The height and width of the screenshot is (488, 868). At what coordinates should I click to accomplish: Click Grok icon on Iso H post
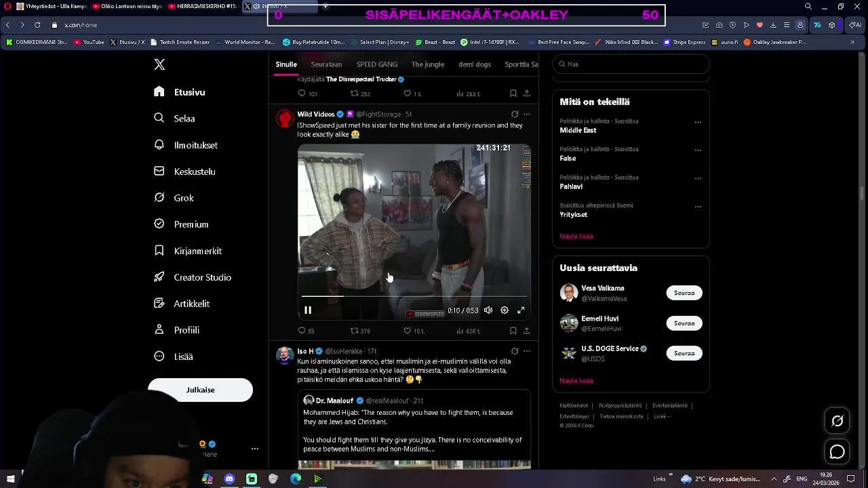click(515, 351)
